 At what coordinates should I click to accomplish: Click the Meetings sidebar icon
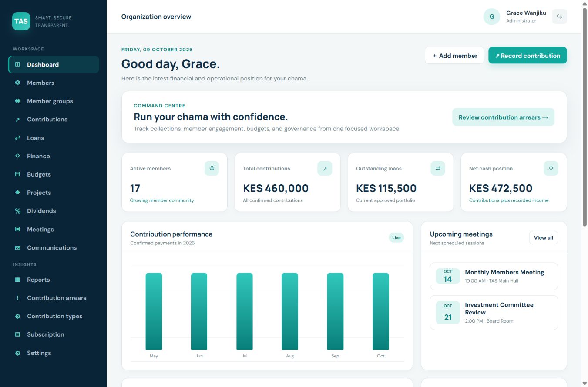[x=17, y=229]
